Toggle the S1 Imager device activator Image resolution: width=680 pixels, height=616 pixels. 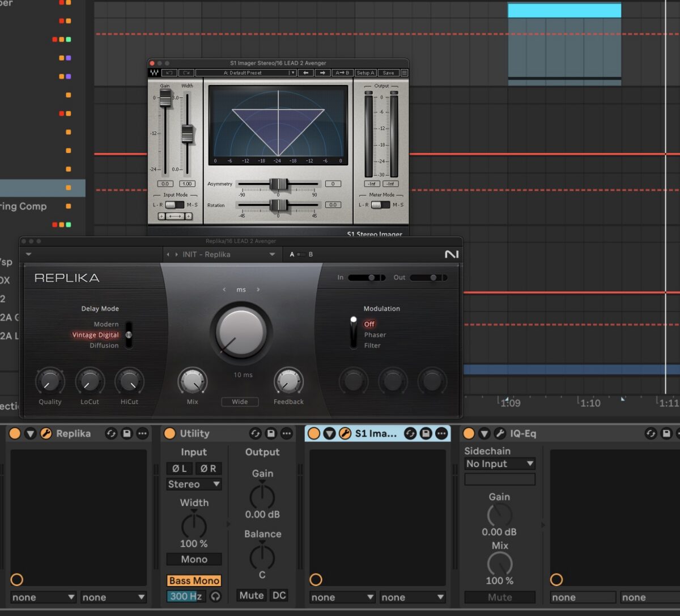314,434
